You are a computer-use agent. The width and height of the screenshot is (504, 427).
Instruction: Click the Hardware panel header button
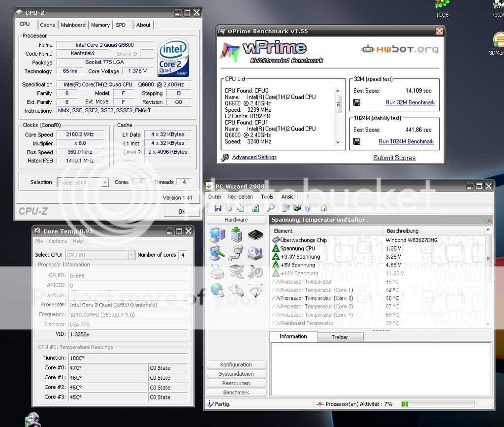coord(236,220)
